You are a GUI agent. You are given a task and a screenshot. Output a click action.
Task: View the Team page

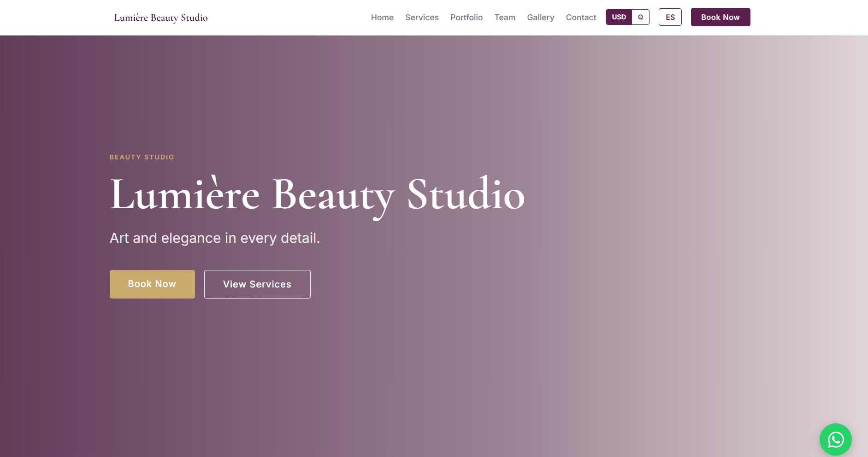click(x=505, y=18)
